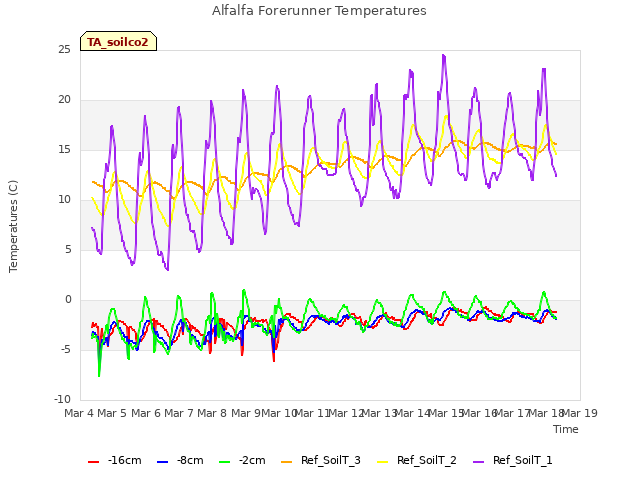
Task: Click the 5 y-axis tick value
Action: point(68,250)
